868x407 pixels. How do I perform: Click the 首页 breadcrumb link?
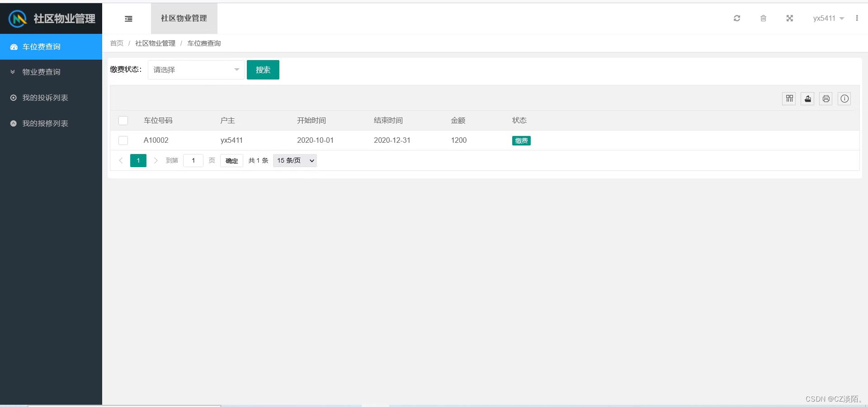[117, 43]
